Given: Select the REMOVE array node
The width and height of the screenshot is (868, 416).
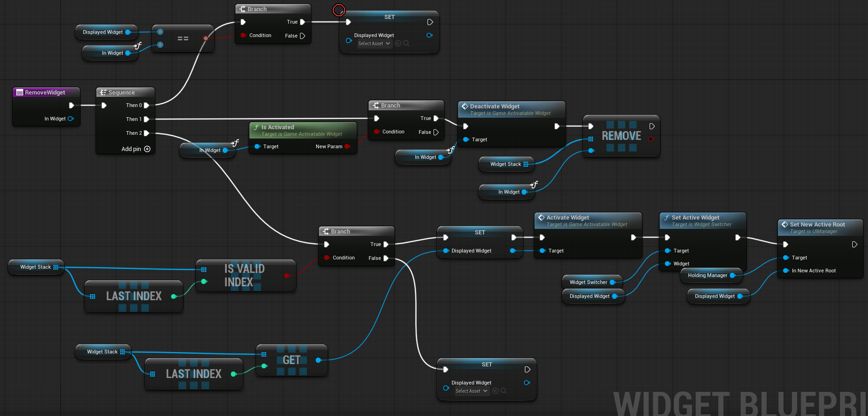Looking at the screenshot, I should click(621, 136).
